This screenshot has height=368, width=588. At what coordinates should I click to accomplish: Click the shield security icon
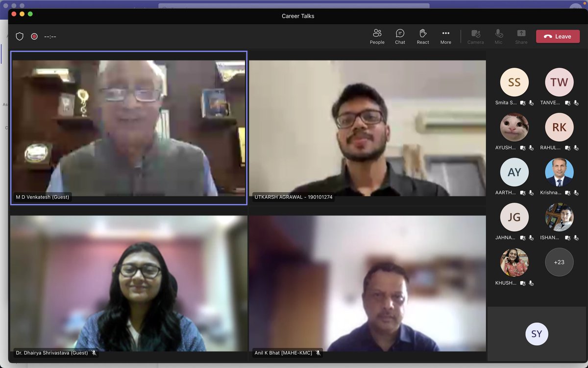click(20, 36)
